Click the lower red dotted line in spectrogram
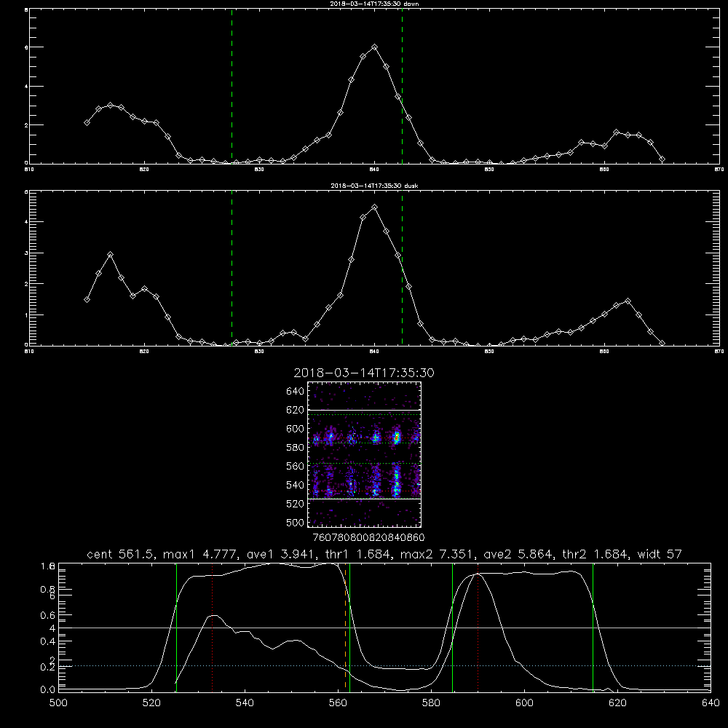The height and width of the screenshot is (728, 728). pos(365,491)
